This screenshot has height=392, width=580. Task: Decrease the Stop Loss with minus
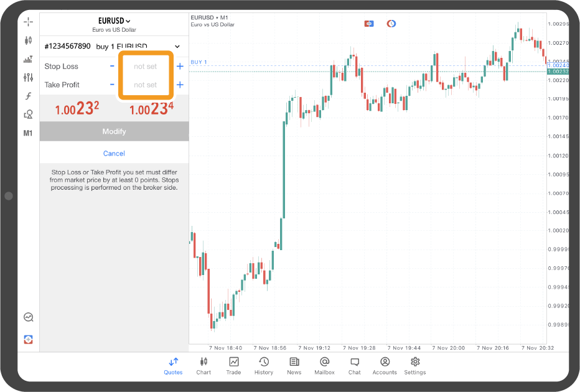point(112,66)
